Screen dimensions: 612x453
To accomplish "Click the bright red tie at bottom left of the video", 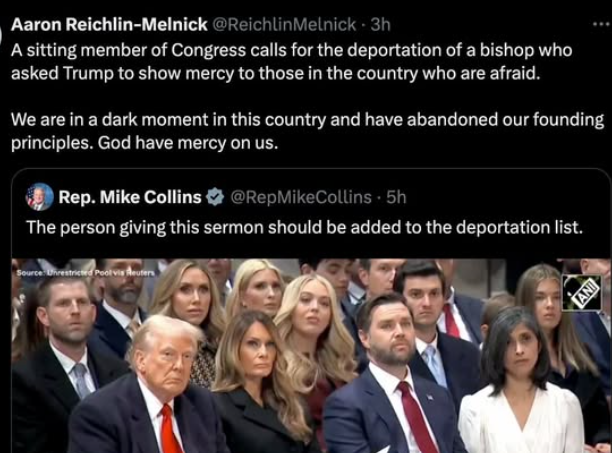I will (169, 428).
